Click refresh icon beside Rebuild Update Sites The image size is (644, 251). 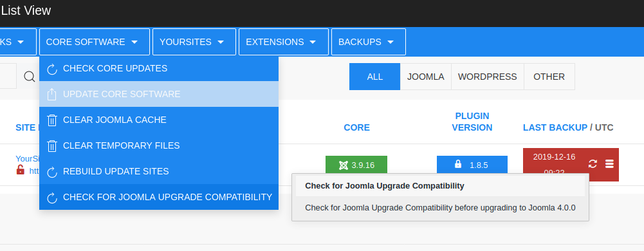point(51,172)
